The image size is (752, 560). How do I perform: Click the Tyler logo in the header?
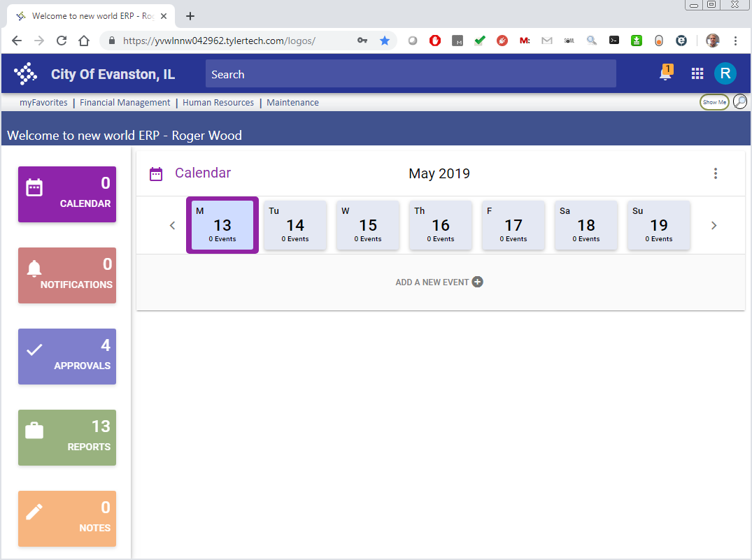[25, 73]
